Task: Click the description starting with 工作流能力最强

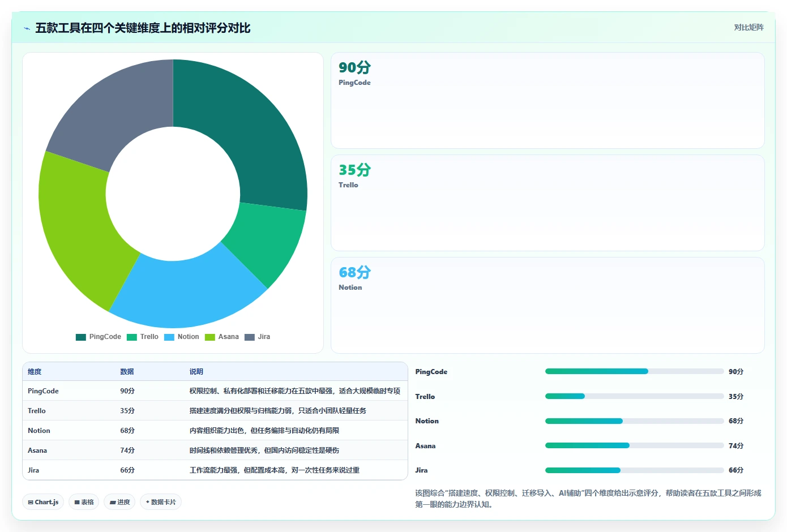Action: coord(275,470)
